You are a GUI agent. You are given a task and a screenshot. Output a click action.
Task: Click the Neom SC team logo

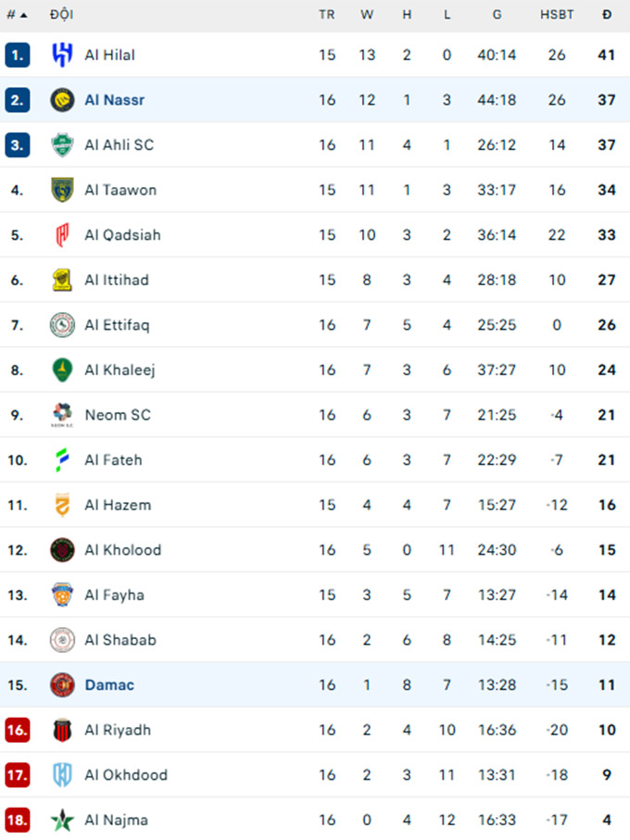point(62,415)
